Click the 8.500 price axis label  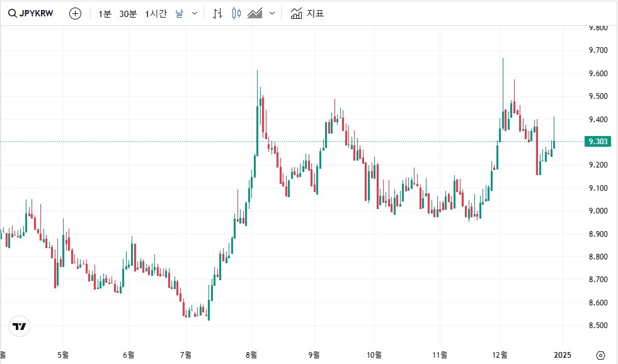pos(598,326)
